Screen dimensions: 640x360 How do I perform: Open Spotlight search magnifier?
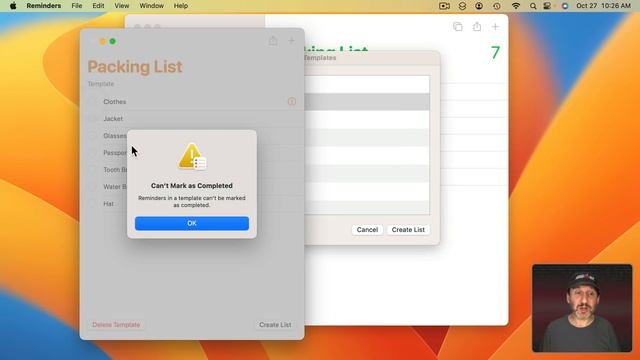[x=533, y=6]
